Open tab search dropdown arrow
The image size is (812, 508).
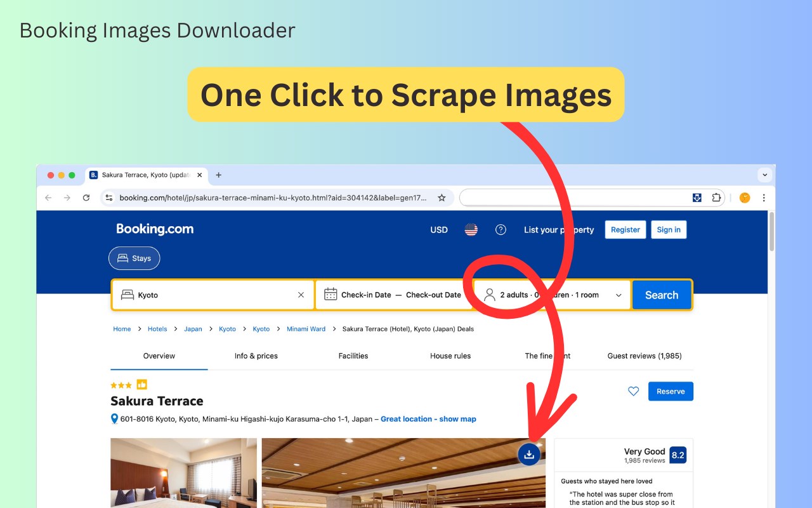(x=764, y=175)
